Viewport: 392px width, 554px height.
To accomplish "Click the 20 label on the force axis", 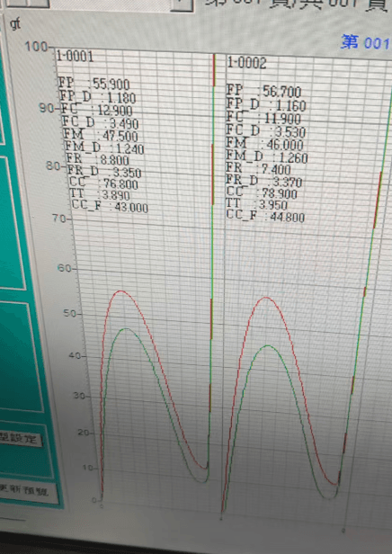I will (84, 433).
